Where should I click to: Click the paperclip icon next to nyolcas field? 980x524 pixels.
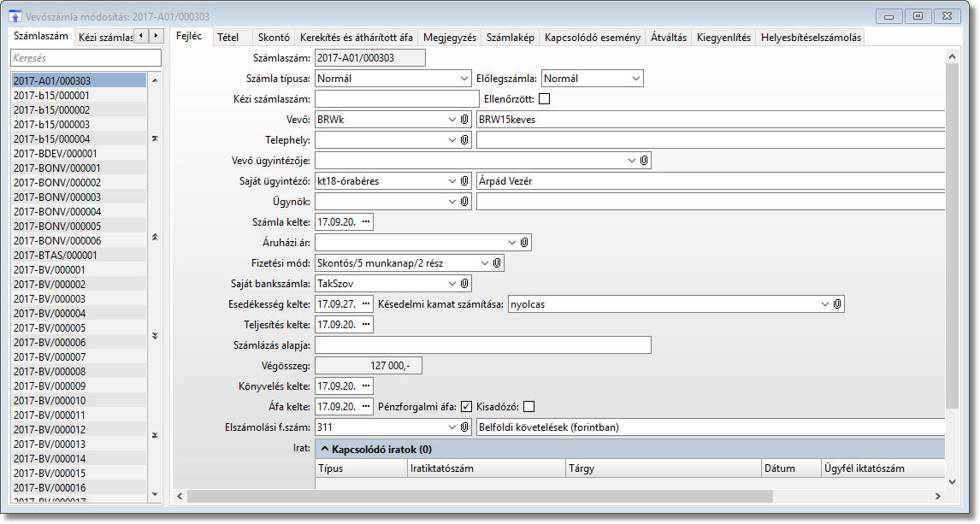pos(837,304)
